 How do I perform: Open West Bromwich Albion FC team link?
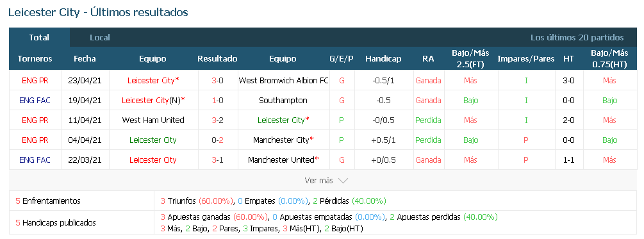pyautogui.click(x=283, y=81)
